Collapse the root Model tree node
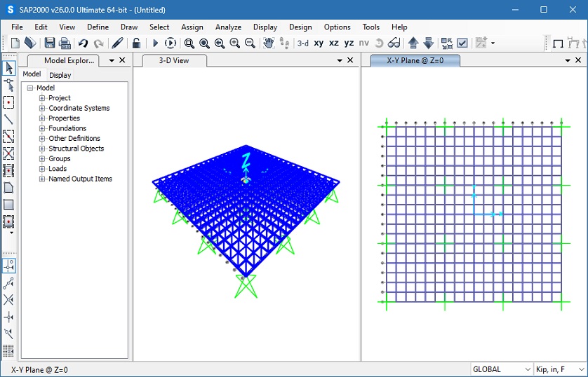 [30, 88]
